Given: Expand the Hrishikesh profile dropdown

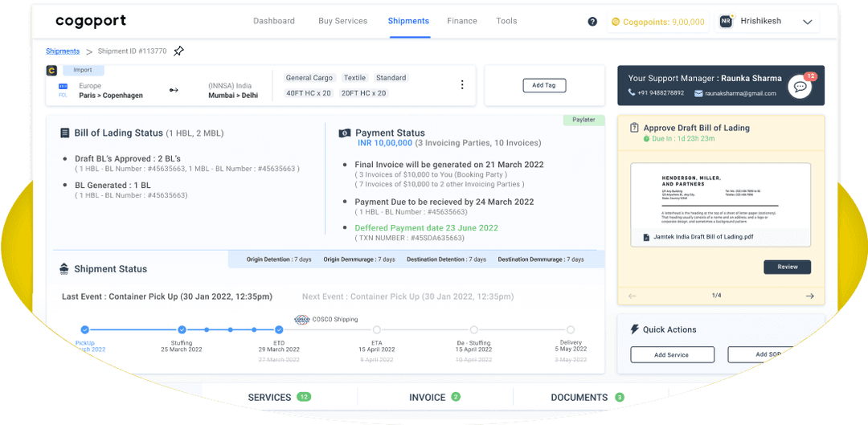Looking at the screenshot, I should (808, 22).
